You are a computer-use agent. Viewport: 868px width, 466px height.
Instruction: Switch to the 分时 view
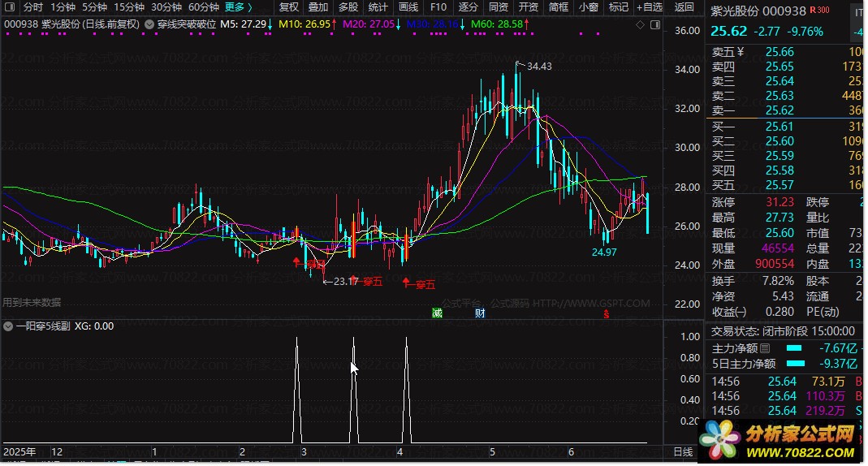coord(33,7)
